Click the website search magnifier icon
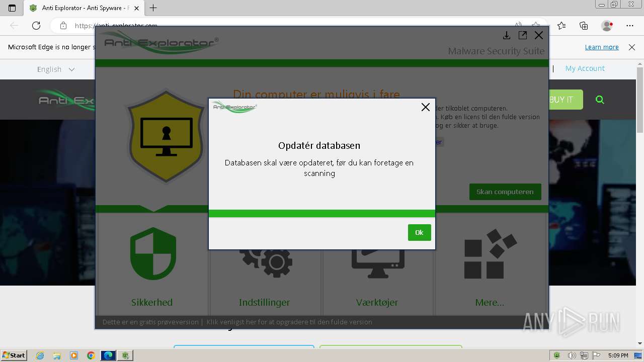 click(x=600, y=100)
